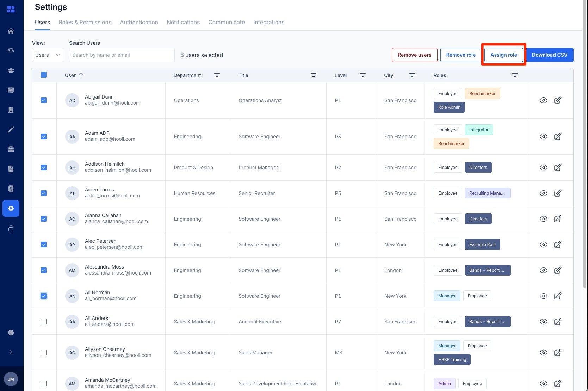Switch to the Roles & Permissions tab
Image resolution: width=588 pixels, height=391 pixels.
[x=85, y=22]
